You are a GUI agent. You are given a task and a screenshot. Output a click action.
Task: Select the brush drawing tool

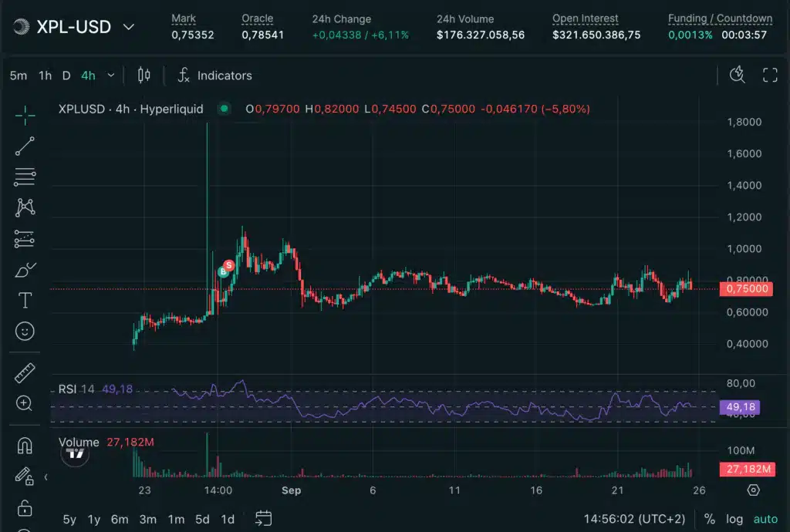point(25,270)
